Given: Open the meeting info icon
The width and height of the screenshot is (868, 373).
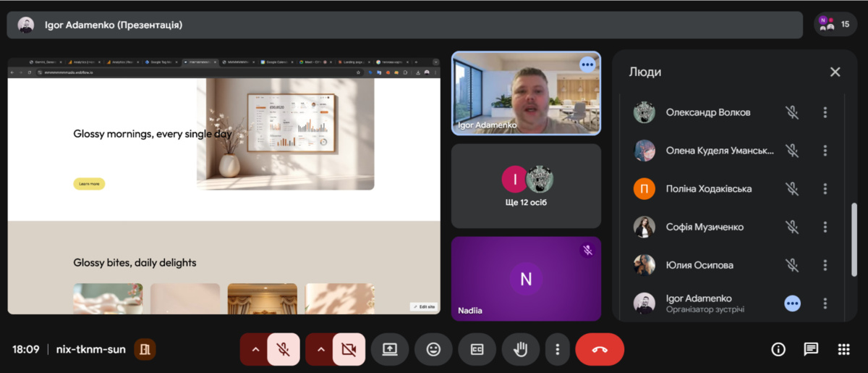Looking at the screenshot, I should [x=778, y=349].
